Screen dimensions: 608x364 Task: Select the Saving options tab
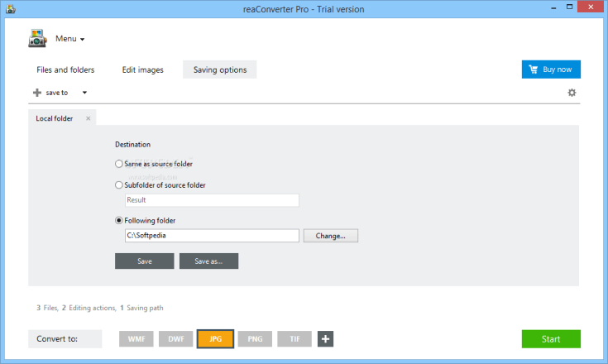(220, 69)
